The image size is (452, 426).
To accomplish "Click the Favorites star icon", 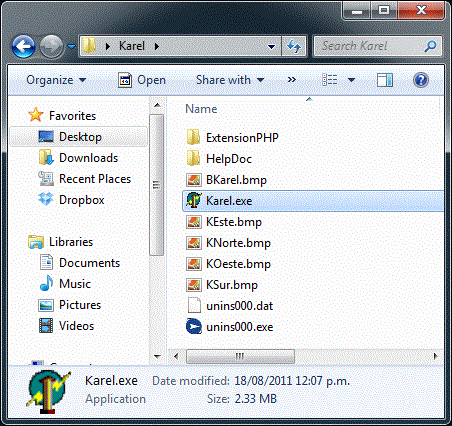I will [36, 115].
